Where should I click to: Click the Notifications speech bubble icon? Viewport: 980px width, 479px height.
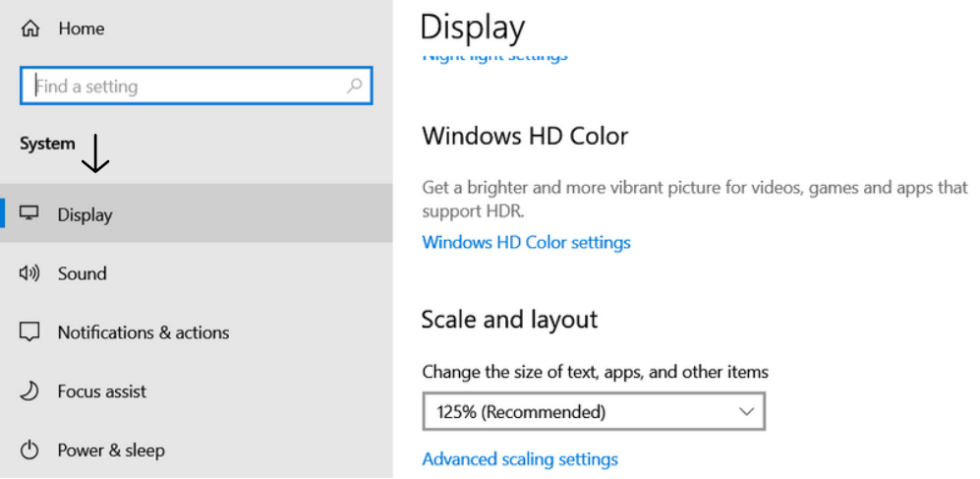[x=29, y=332]
